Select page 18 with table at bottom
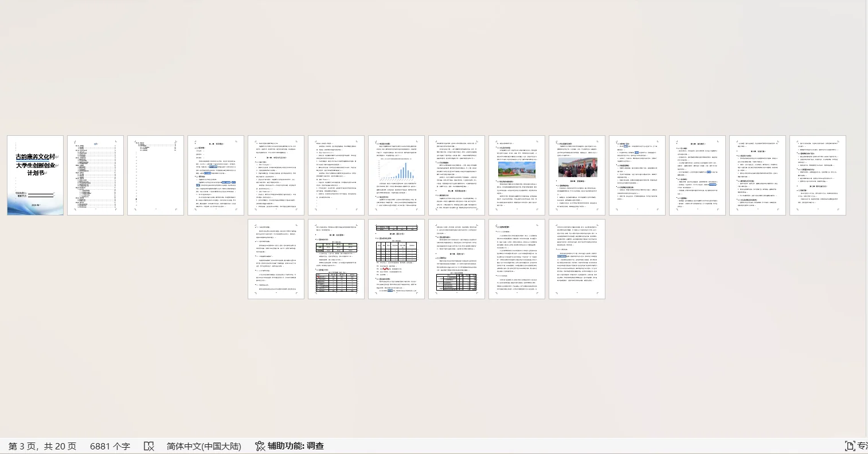Image resolution: width=868 pixels, height=454 pixels. pos(457,259)
